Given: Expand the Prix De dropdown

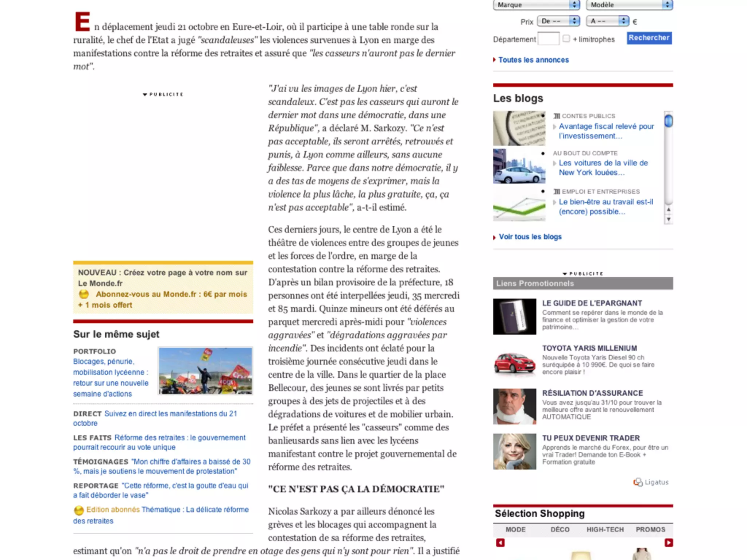Looking at the screenshot, I should tap(558, 21).
